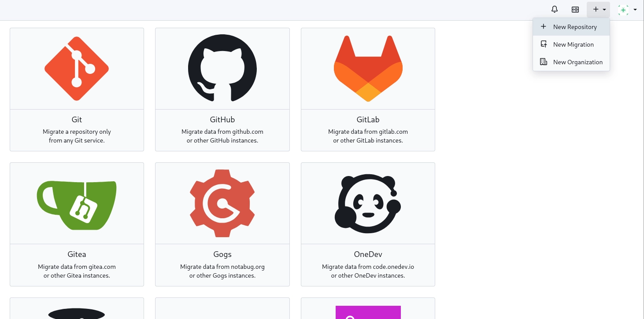Open notifications bell icon
The height and width of the screenshot is (319, 644).
555,9
